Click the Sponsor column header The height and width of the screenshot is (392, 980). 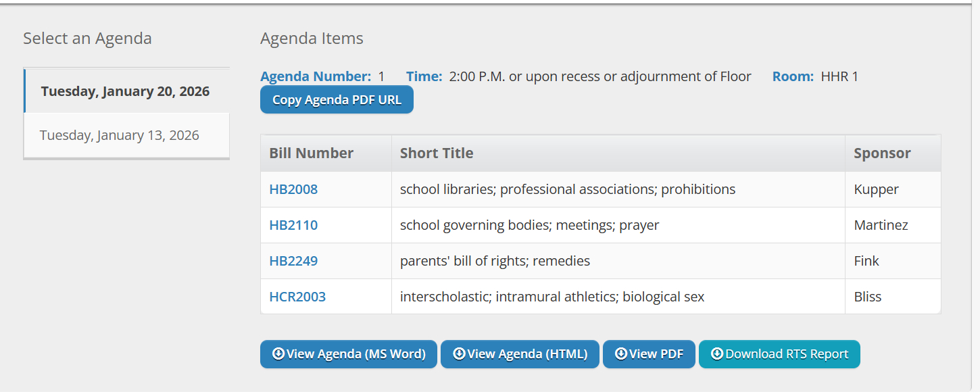pyautogui.click(x=882, y=153)
